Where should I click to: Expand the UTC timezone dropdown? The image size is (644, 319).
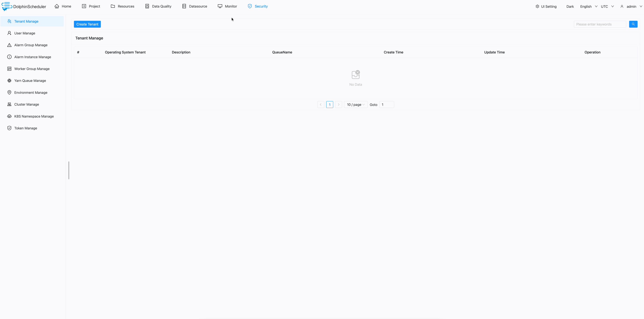pyautogui.click(x=607, y=6)
